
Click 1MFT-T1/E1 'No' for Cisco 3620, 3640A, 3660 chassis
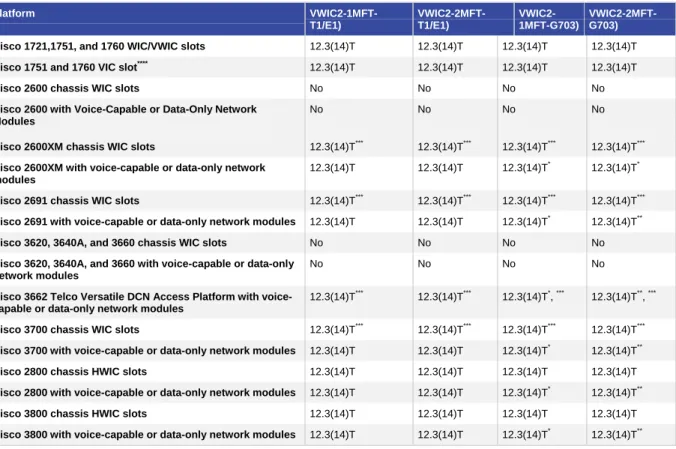[x=316, y=242]
